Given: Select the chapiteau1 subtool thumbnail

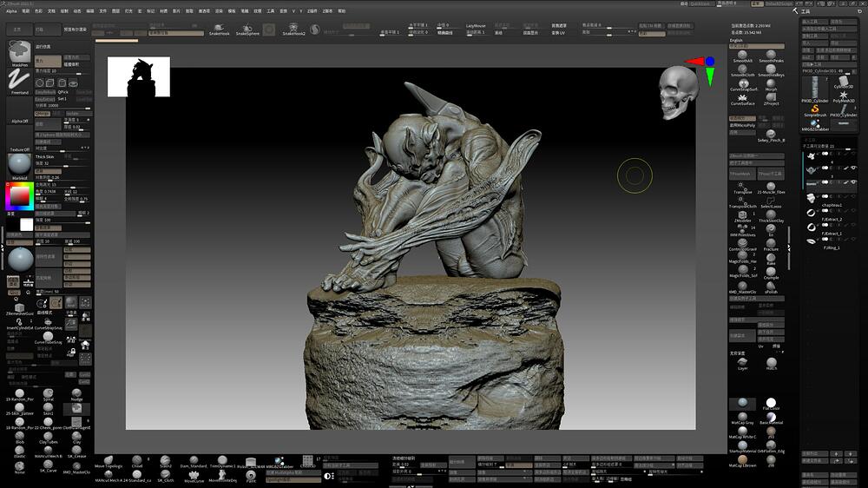Looking at the screenshot, I should 811,198.
